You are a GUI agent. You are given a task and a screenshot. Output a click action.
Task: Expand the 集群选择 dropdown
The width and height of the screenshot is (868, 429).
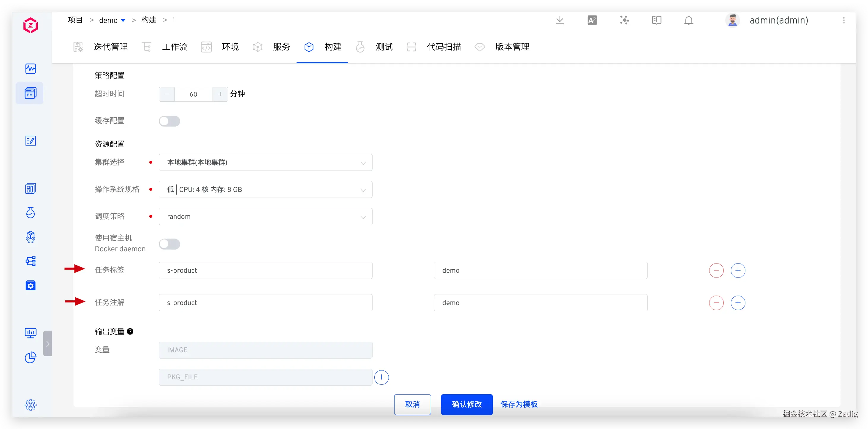[265, 163]
